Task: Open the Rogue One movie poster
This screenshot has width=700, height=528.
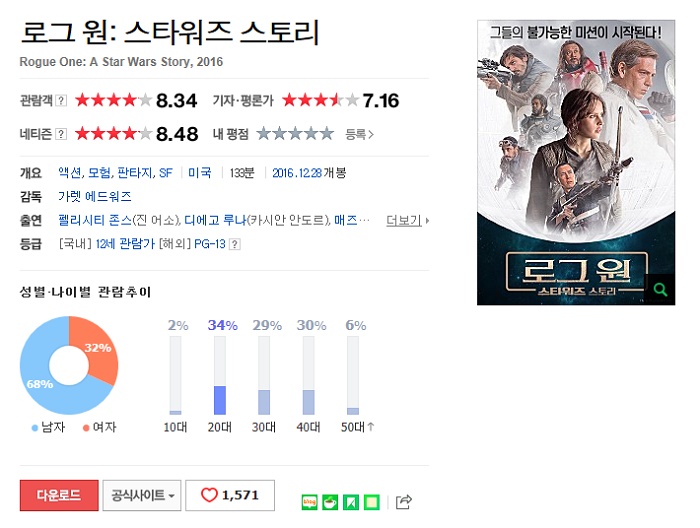Action: 576,162
